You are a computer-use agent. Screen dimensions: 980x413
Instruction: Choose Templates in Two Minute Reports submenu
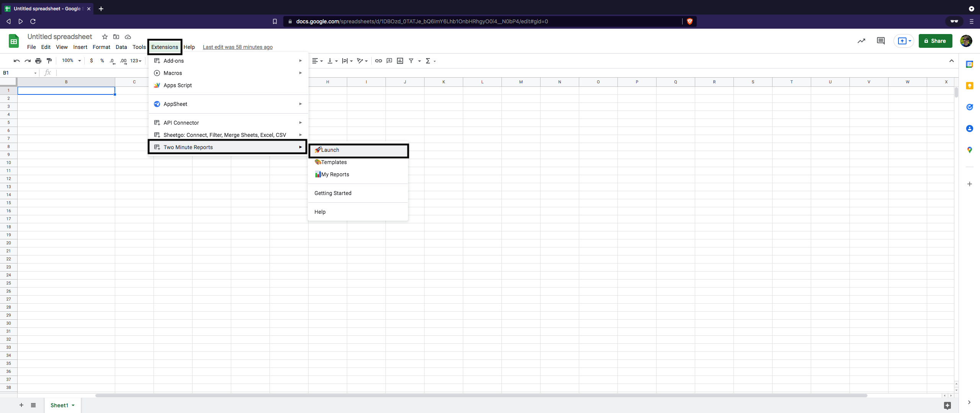pyautogui.click(x=358, y=162)
